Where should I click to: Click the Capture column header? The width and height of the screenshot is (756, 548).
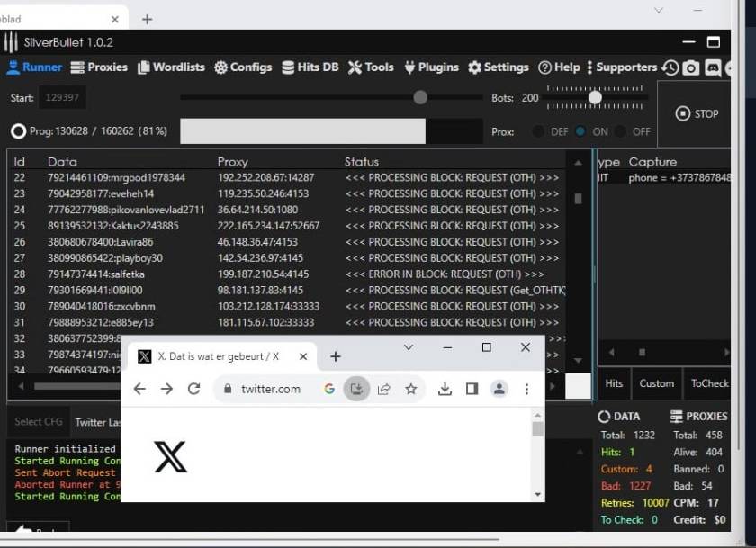tap(652, 162)
